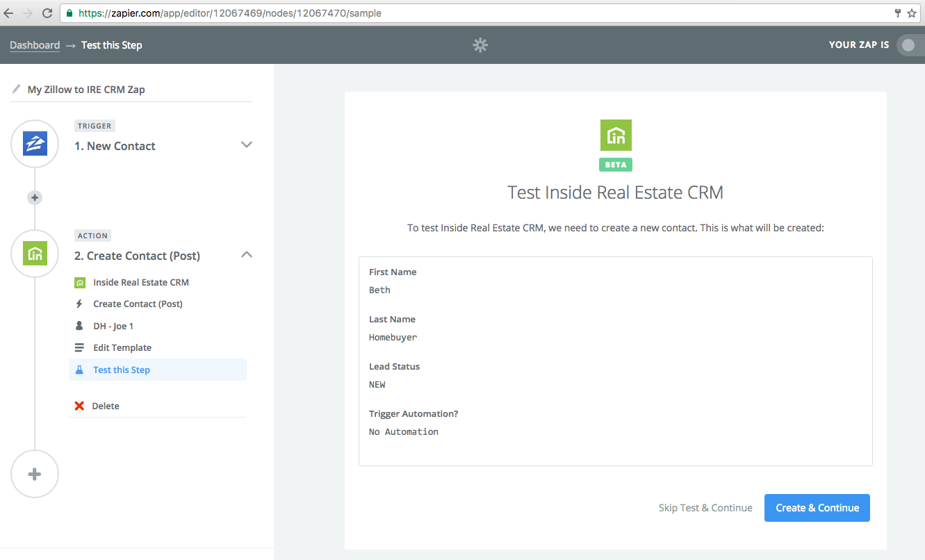Screen dimensions: 925x560
Task: Click the 1. New Contact step title
Action: (x=115, y=146)
